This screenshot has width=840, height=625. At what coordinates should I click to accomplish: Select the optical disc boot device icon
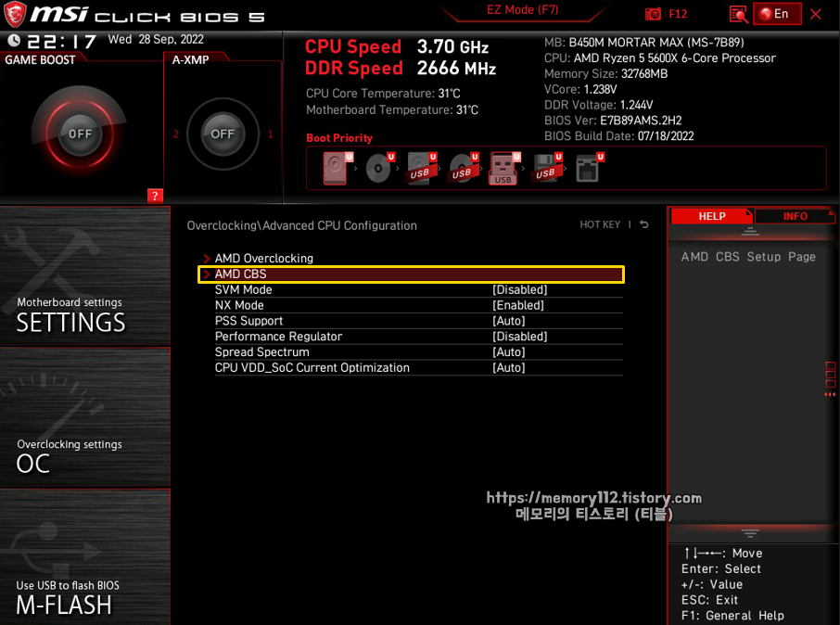point(379,169)
